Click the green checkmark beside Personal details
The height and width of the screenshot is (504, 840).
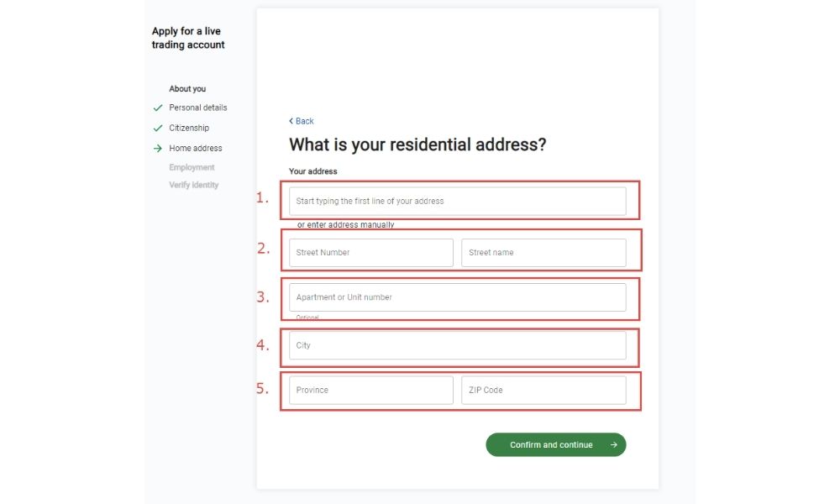[x=158, y=108]
